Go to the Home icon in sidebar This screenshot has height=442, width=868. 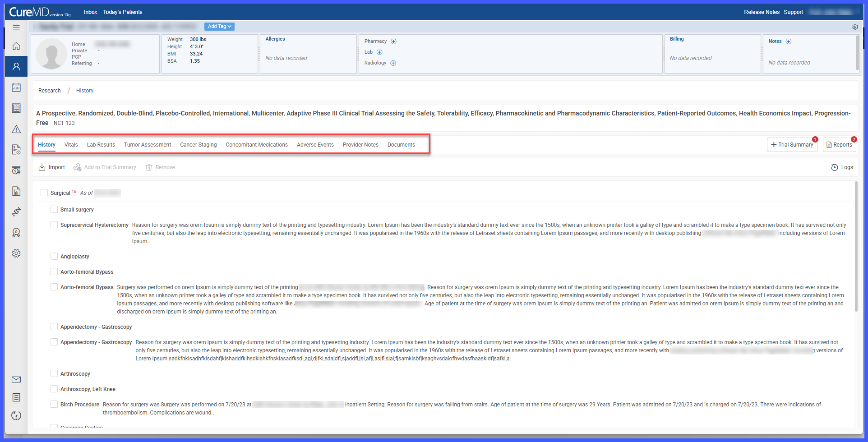click(x=16, y=46)
